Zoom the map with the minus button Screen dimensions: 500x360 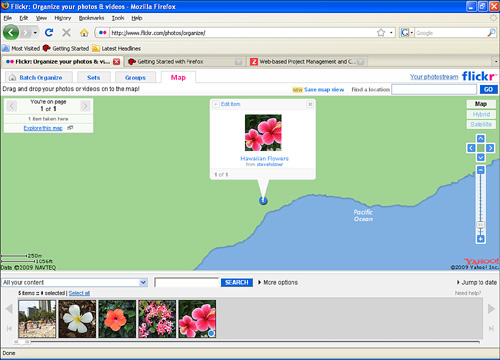pos(480,170)
